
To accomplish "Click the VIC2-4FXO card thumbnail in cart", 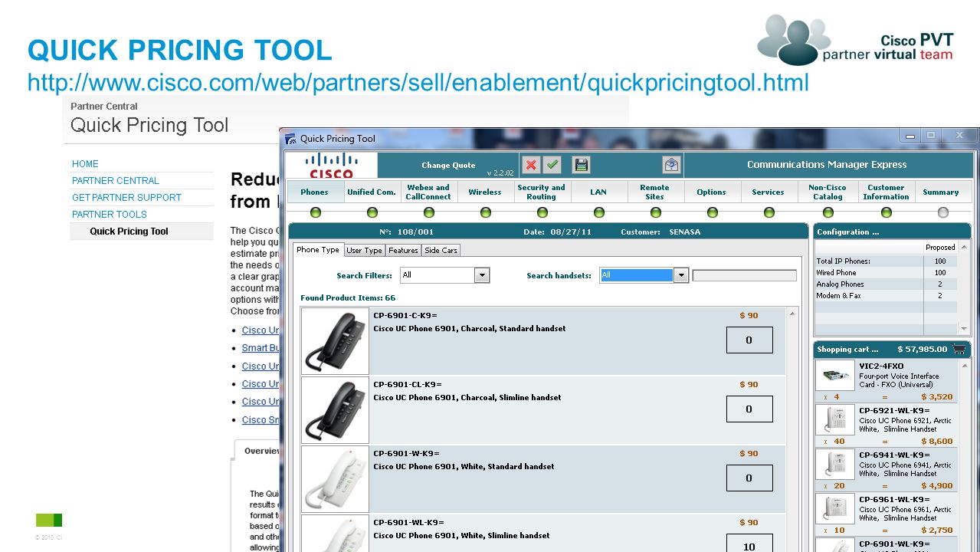I will point(835,376).
